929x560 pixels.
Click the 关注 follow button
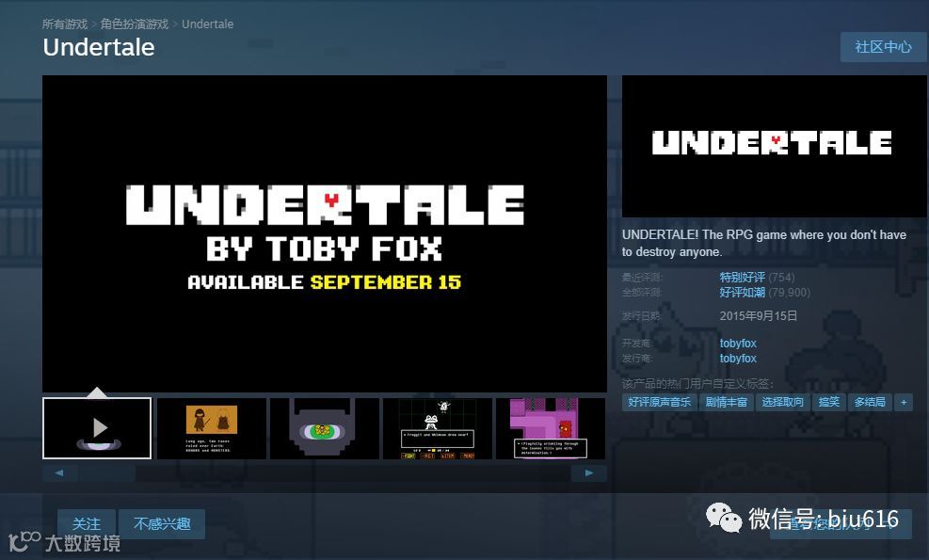pyautogui.click(x=87, y=524)
